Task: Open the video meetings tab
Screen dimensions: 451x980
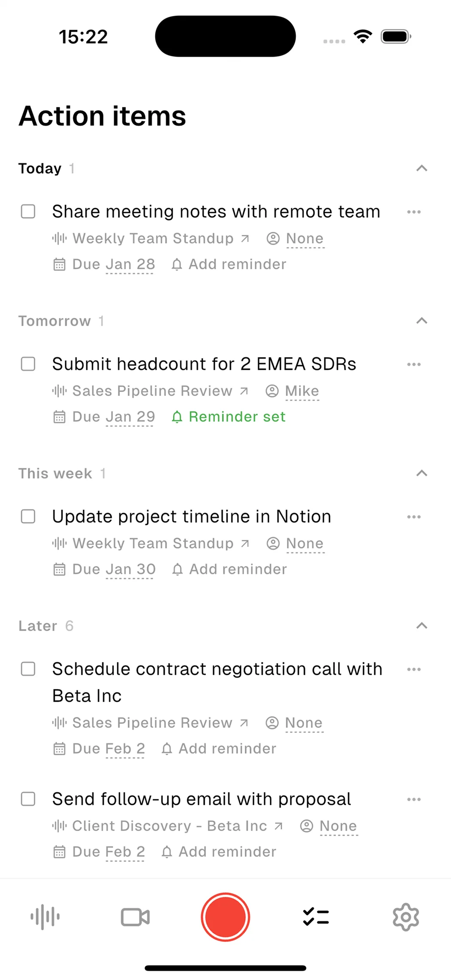Action: pyautogui.click(x=135, y=917)
